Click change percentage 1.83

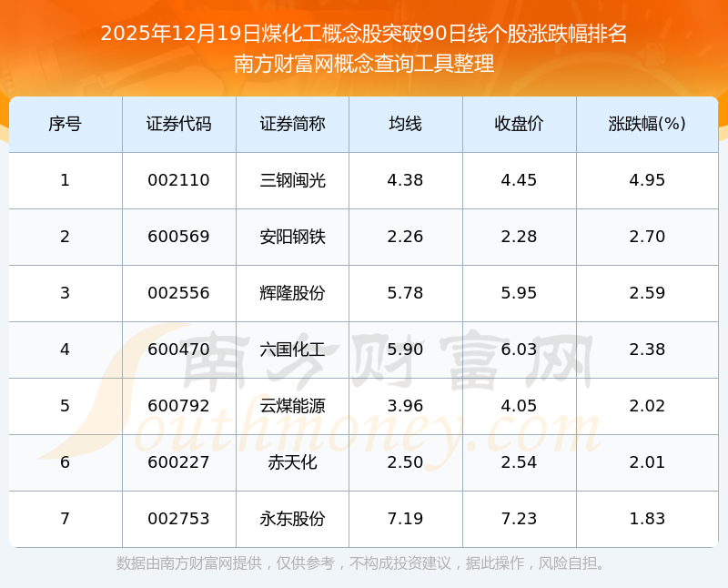[647, 519]
